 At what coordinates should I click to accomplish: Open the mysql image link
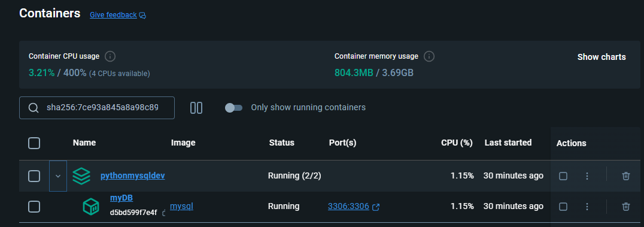tap(181, 207)
